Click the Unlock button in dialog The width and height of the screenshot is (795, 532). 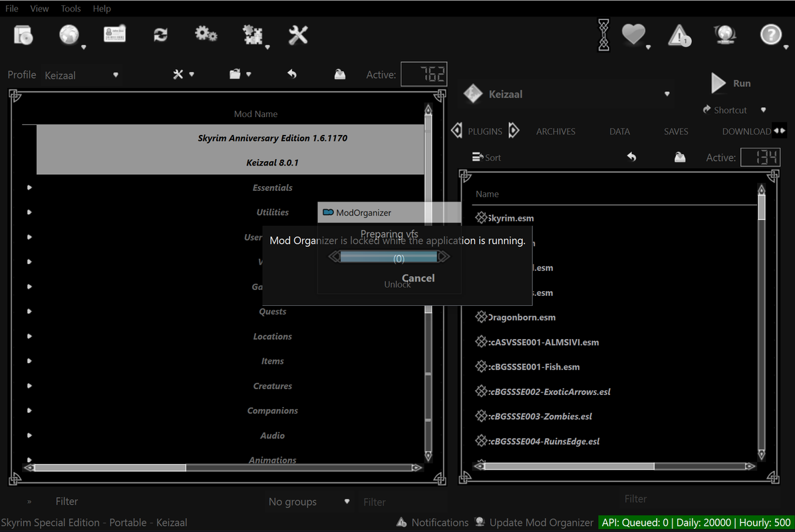[x=397, y=284]
